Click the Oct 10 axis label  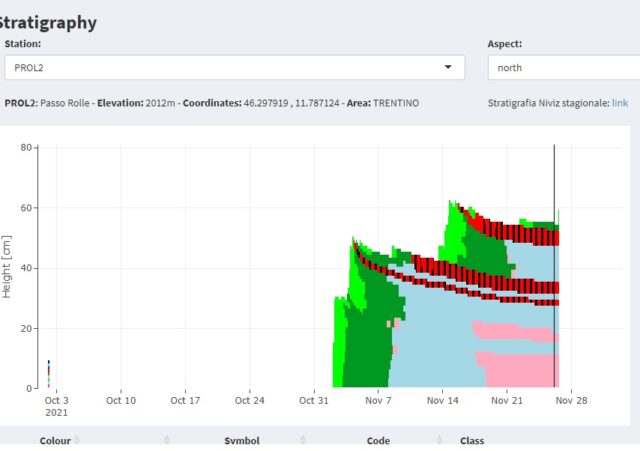121,400
